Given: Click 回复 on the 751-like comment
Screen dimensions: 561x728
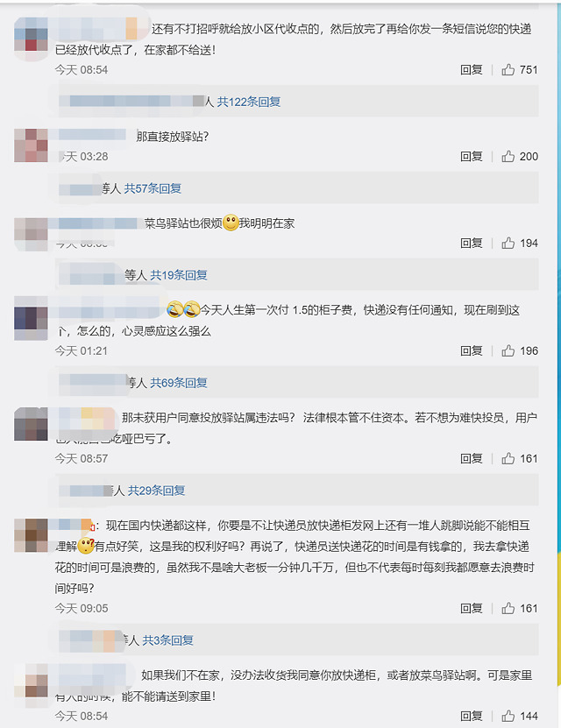Looking at the screenshot, I should 472,70.
